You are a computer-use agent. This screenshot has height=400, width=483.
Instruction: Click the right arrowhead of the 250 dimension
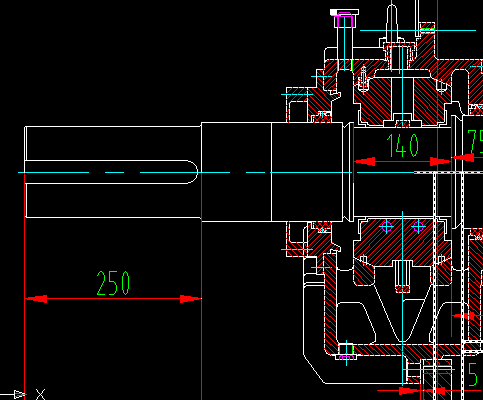coord(191,299)
